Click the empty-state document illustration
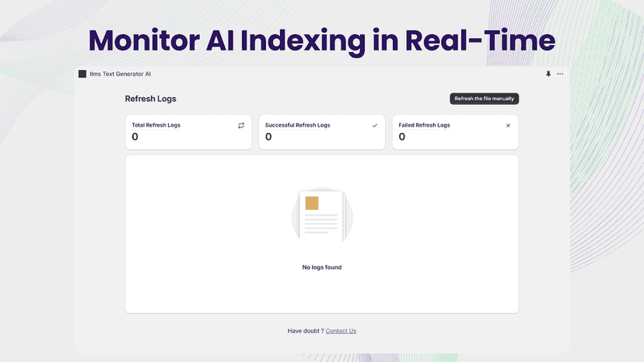Image resolution: width=644 pixels, height=362 pixels. coord(322,216)
